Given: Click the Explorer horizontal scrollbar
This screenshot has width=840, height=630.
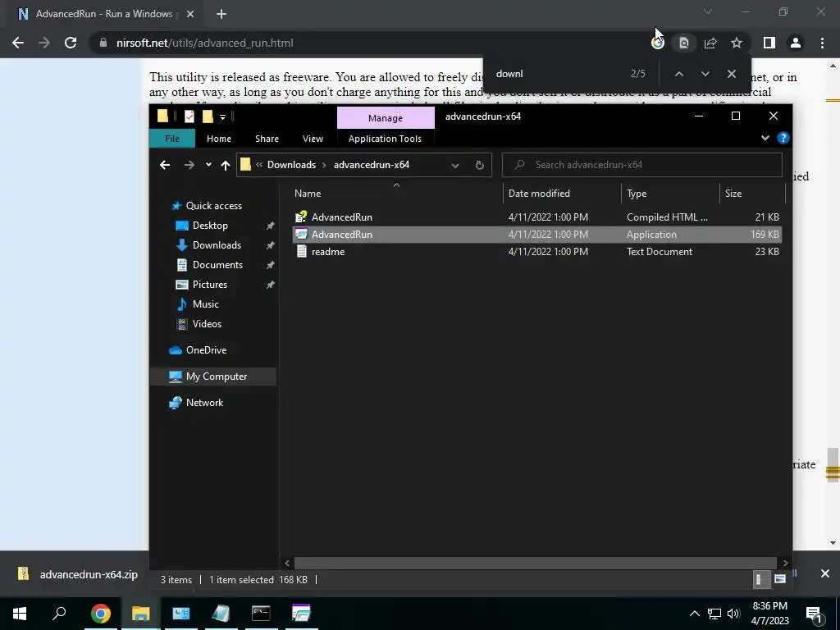Looking at the screenshot, I should (x=535, y=563).
